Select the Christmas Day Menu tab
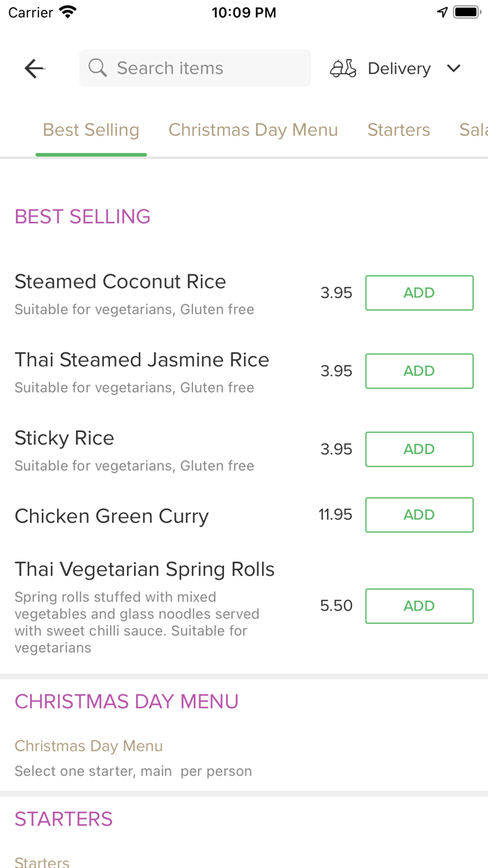 (252, 130)
